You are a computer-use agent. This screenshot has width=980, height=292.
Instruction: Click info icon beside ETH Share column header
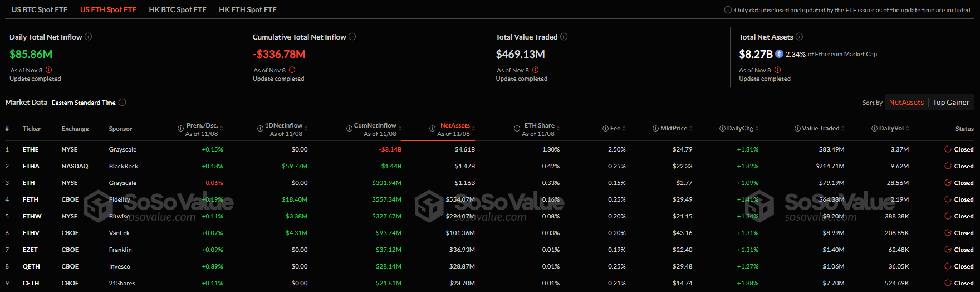tap(517, 129)
